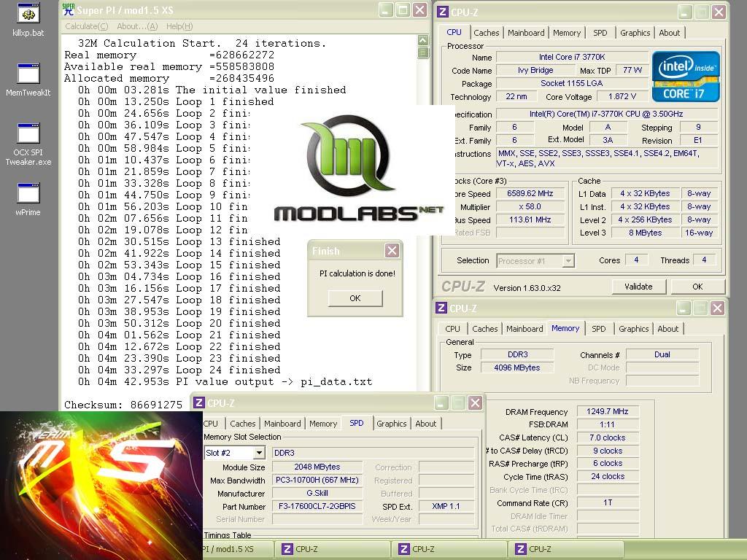Activate first CPU-Z taskbar button
747x560 pixels.
click(x=333, y=549)
